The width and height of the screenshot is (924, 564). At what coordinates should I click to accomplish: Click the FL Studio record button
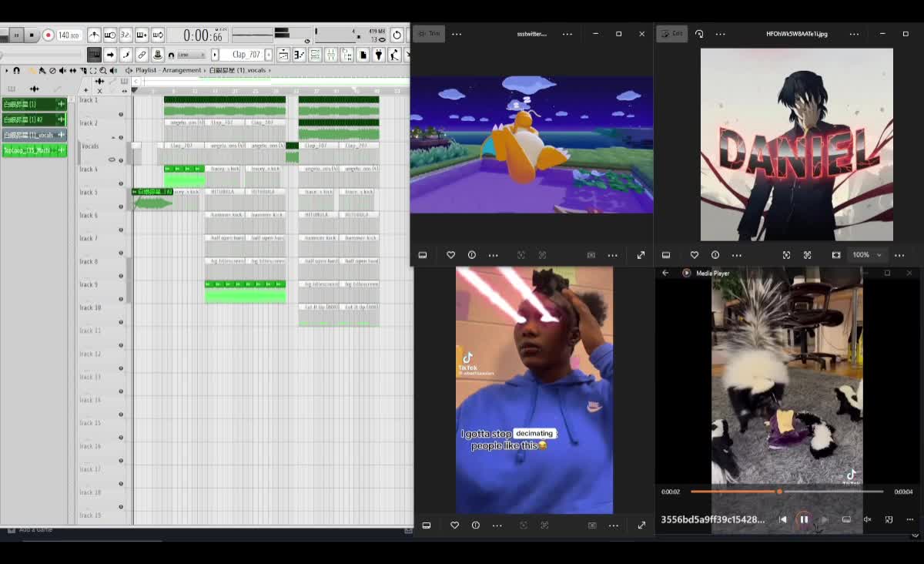48,35
